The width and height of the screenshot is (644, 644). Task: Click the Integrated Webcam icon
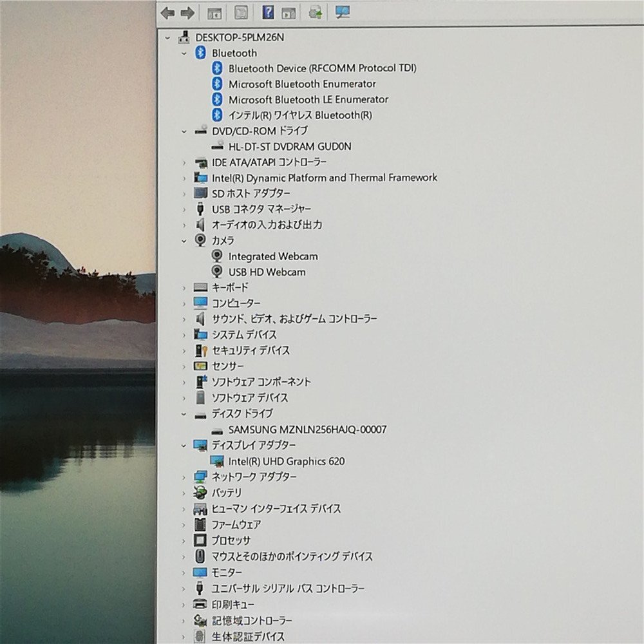pyautogui.click(x=217, y=256)
